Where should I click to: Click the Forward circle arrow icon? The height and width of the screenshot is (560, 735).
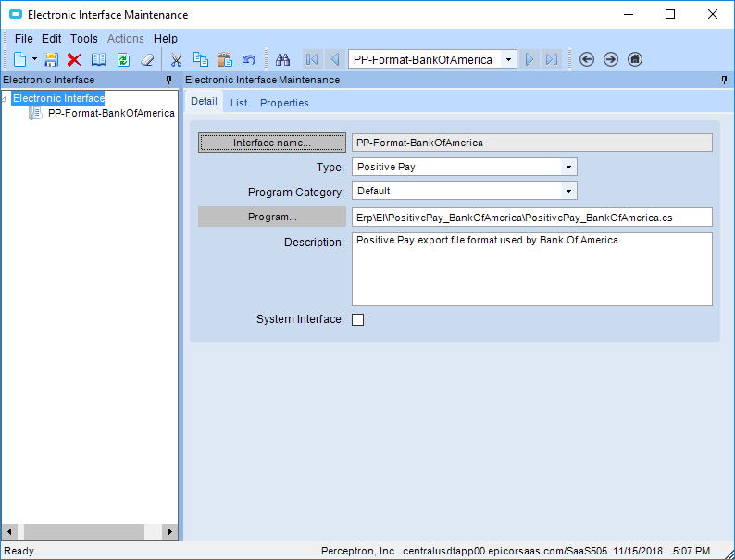(x=611, y=59)
